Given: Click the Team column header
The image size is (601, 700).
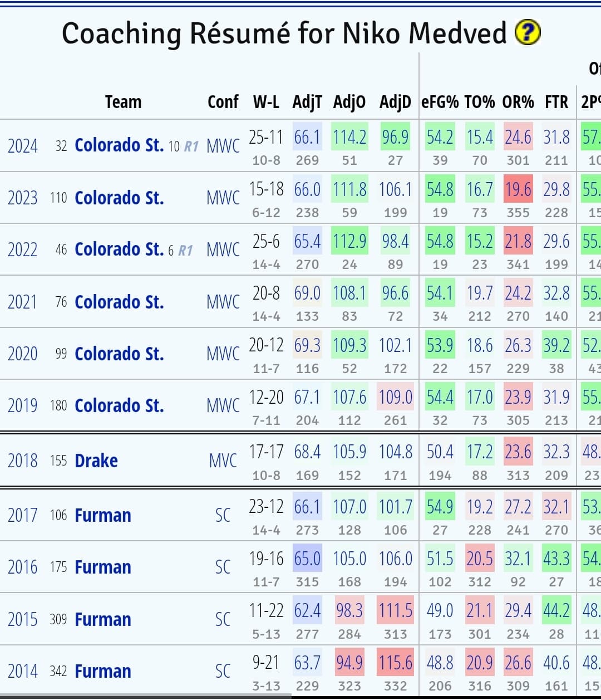Looking at the screenshot, I should pos(124,102).
